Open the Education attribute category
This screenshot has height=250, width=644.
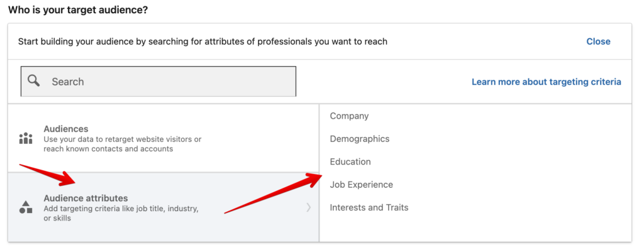point(350,161)
